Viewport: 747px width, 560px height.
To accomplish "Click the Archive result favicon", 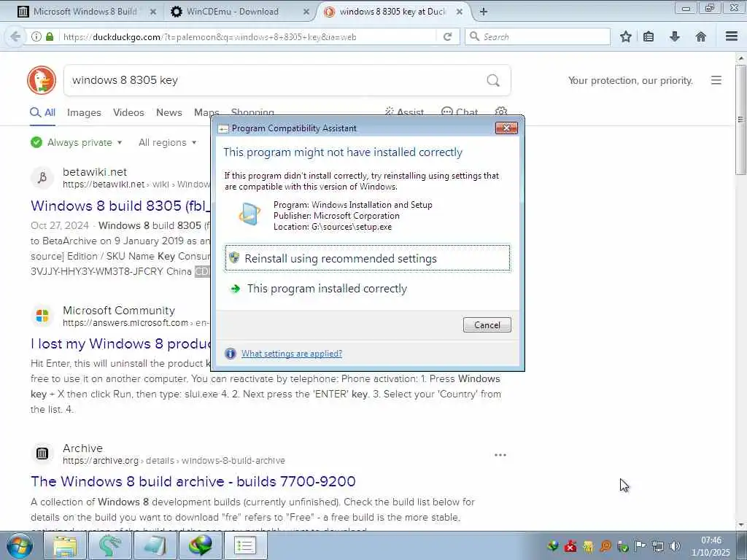I will pyautogui.click(x=42, y=454).
